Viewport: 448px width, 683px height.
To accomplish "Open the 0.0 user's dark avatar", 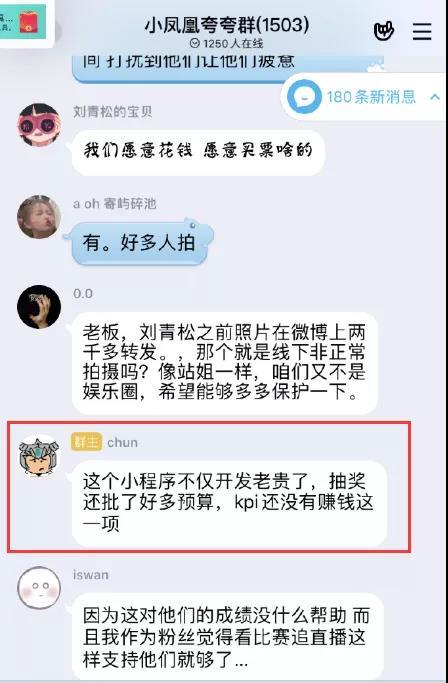I will click(x=39, y=306).
